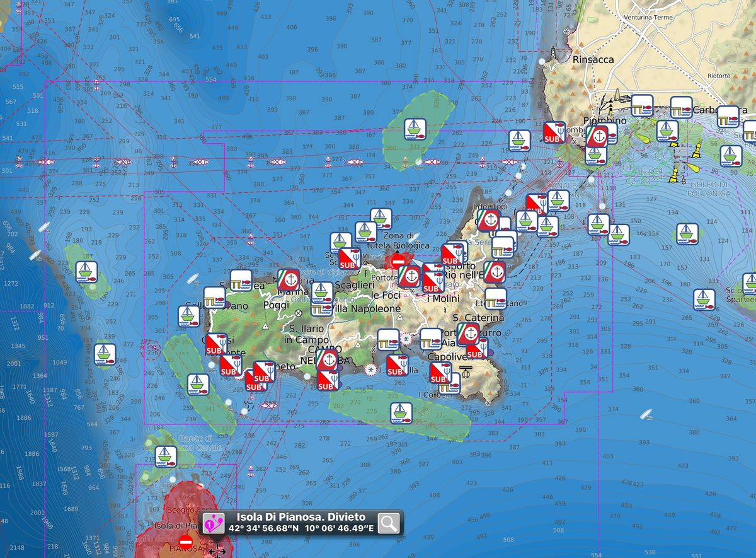This screenshot has height=558, width=756.
Task: Open the anchor marker near Marciana Marina
Action: click(x=289, y=279)
